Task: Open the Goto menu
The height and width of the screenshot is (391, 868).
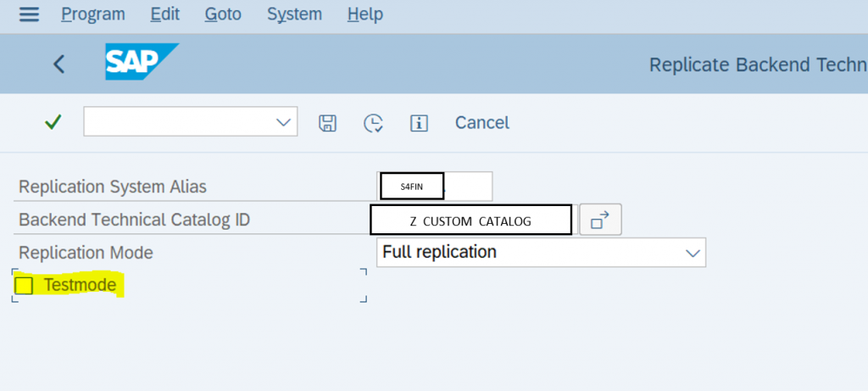Action: (223, 14)
